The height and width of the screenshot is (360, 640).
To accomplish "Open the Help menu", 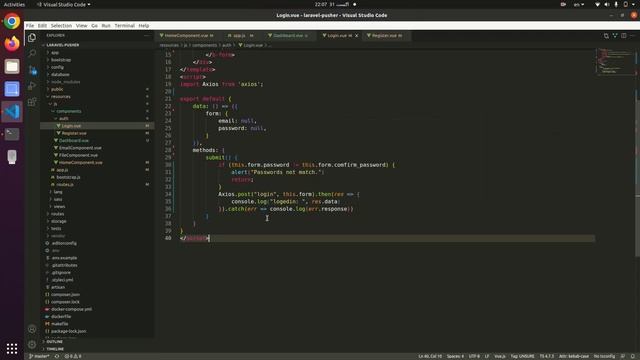I will [144, 25].
